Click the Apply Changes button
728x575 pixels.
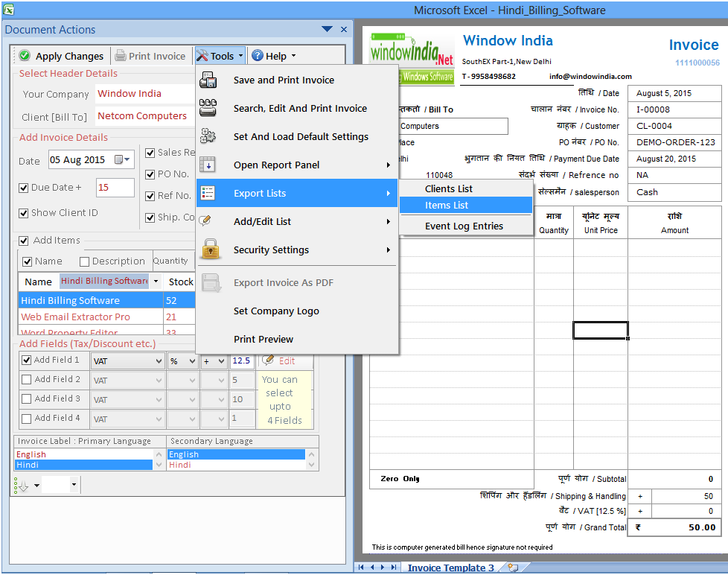pos(61,56)
